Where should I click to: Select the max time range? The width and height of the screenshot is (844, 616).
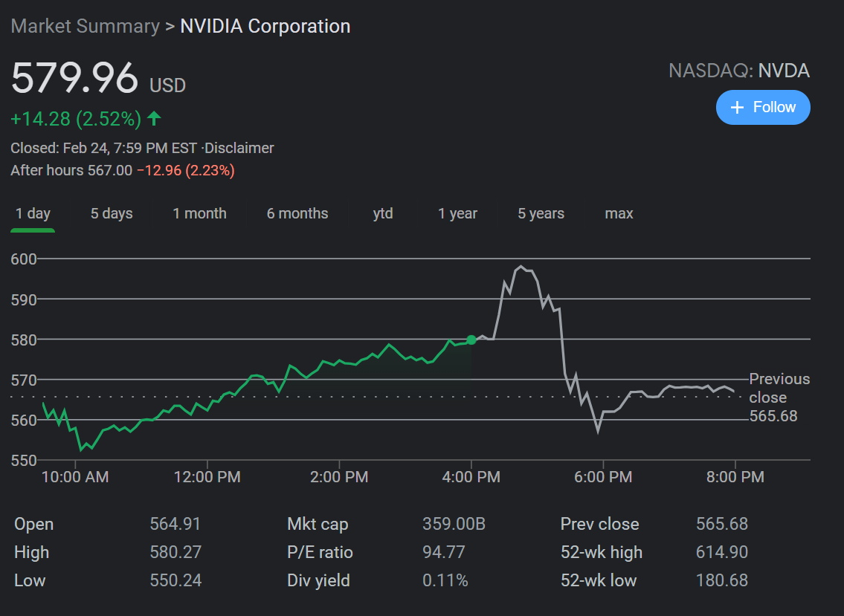(x=619, y=214)
